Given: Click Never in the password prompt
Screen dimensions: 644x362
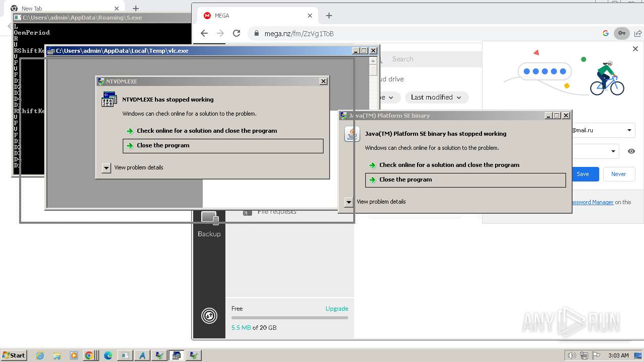Looking at the screenshot, I should tap(618, 174).
